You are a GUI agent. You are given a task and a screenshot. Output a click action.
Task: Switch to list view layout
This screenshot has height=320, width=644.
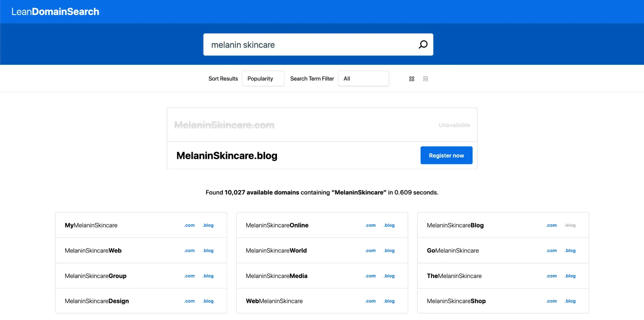point(426,79)
